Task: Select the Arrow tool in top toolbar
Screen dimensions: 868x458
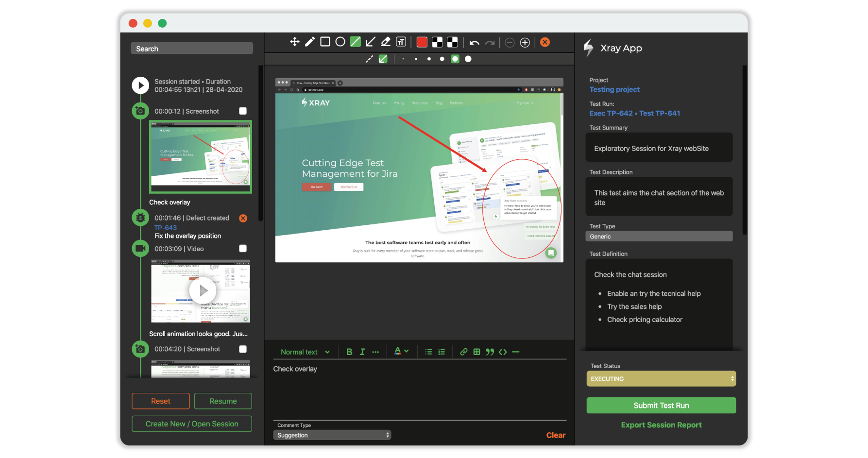Action: coord(370,42)
